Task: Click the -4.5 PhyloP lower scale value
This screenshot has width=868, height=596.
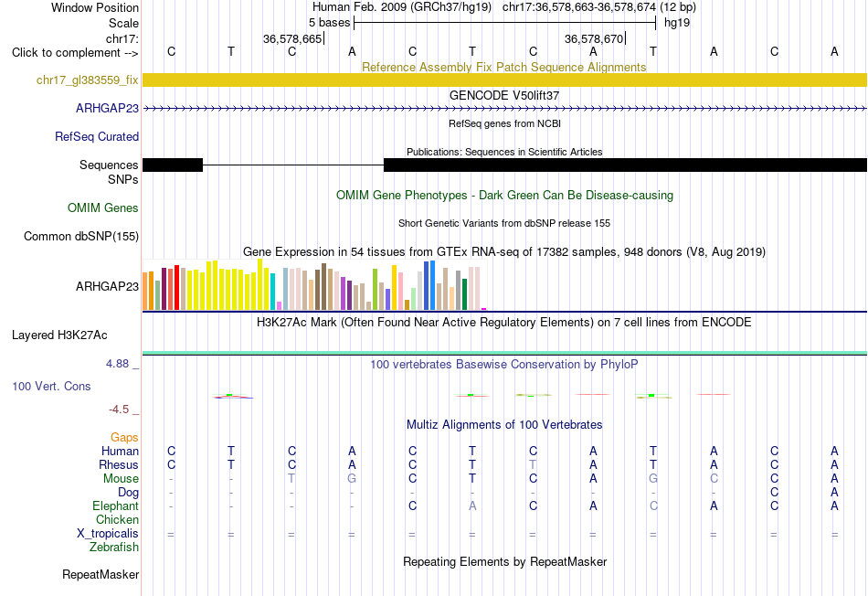Action: pyautogui.click(x=119, y=410)
